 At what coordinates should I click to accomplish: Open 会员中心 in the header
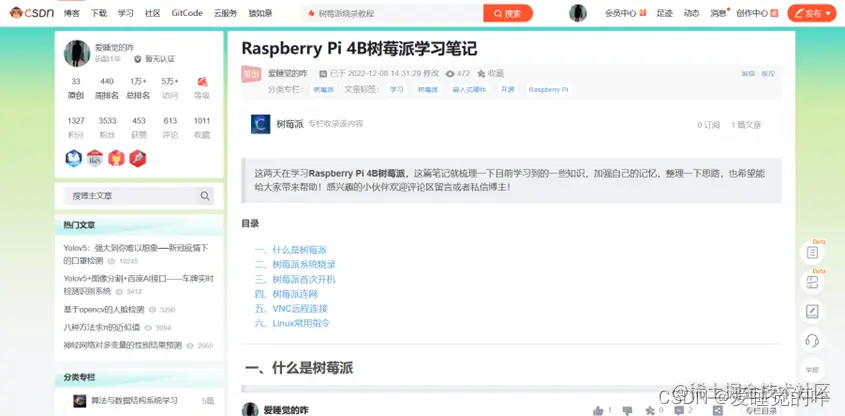point(625,13)
